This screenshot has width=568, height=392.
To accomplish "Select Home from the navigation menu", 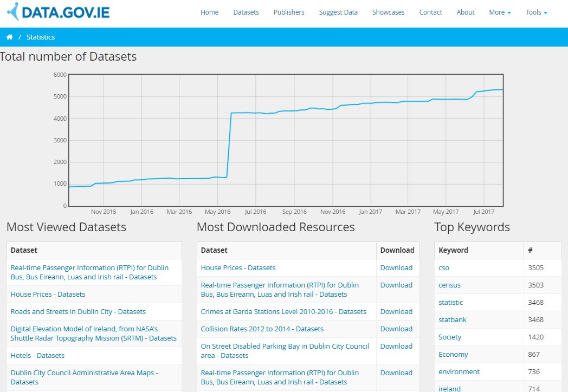I will (x=209, y=12).
